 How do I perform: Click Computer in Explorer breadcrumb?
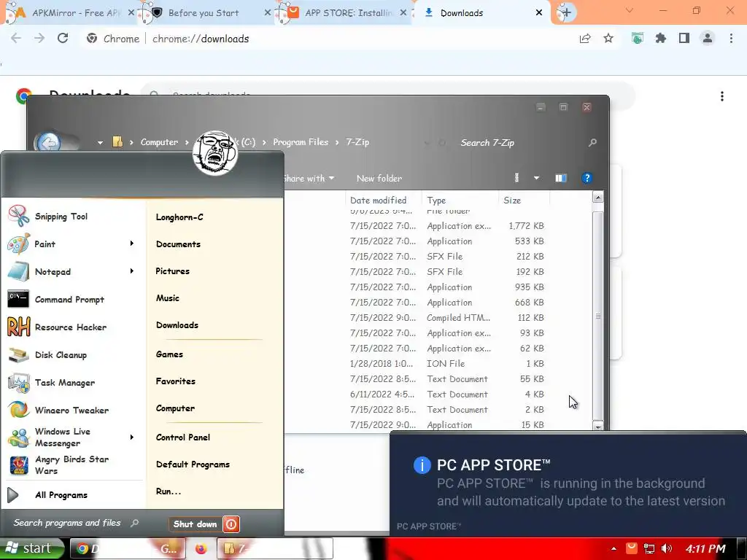(159, 142)
